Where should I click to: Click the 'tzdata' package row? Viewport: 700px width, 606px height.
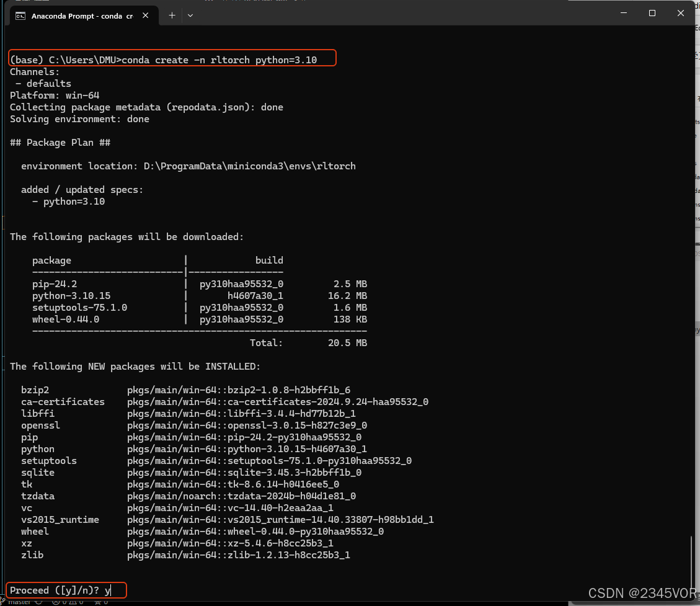click(188, 496)
